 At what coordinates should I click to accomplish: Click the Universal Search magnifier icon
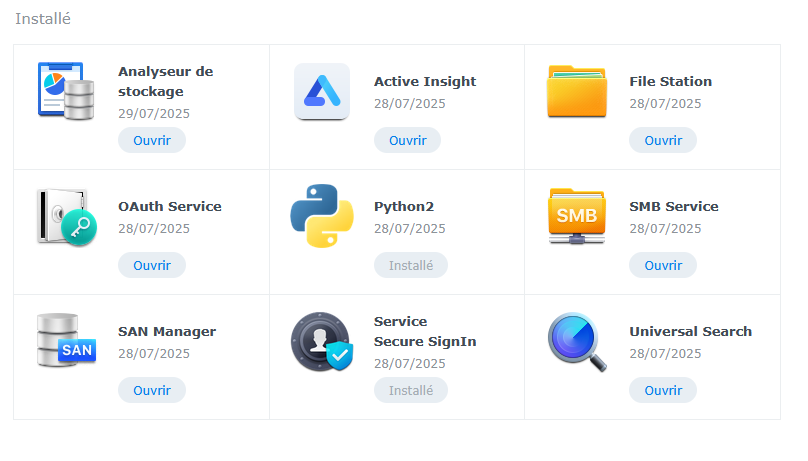[577, 342]
